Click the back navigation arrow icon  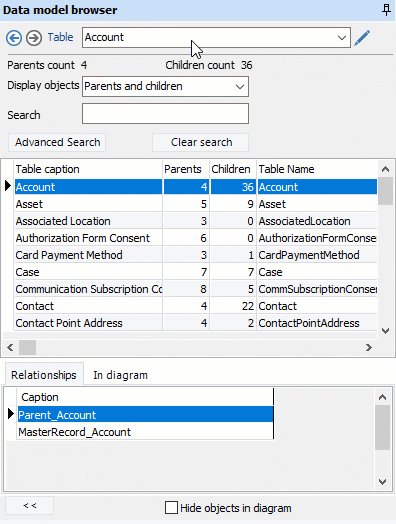pyautogui.click(x=14, y=38)
